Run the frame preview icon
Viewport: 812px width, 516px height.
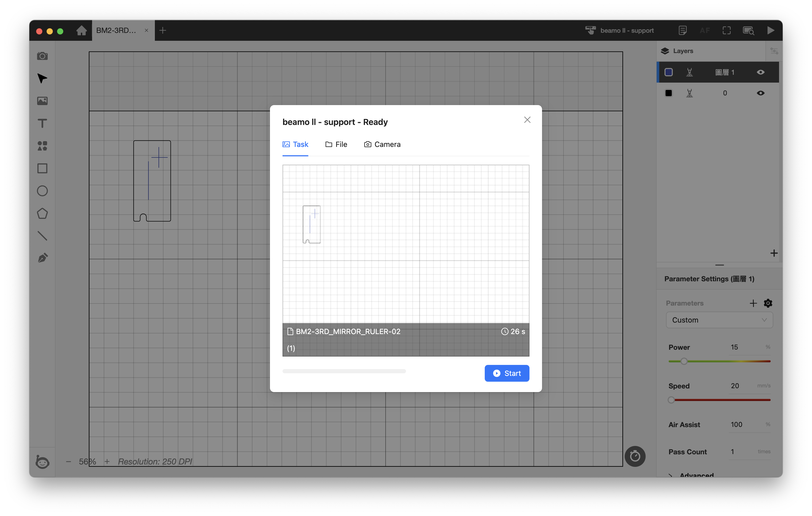coord(727,30)
